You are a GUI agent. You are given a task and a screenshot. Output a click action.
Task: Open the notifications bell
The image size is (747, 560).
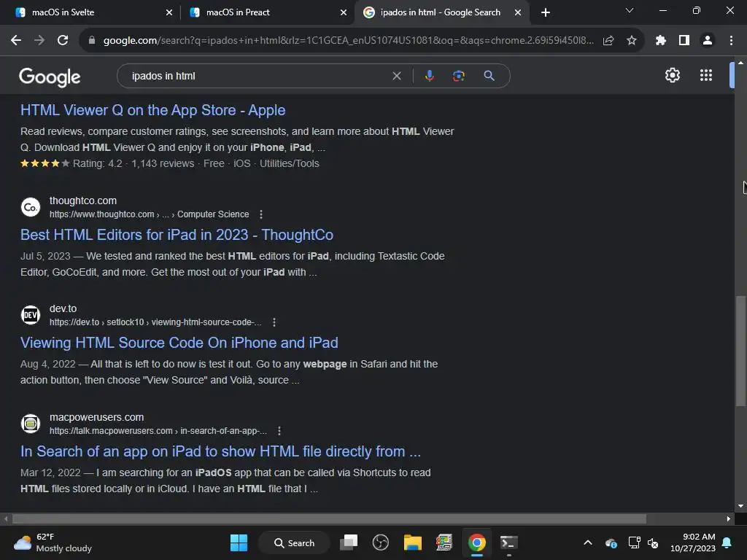click(x=727, y=542)
